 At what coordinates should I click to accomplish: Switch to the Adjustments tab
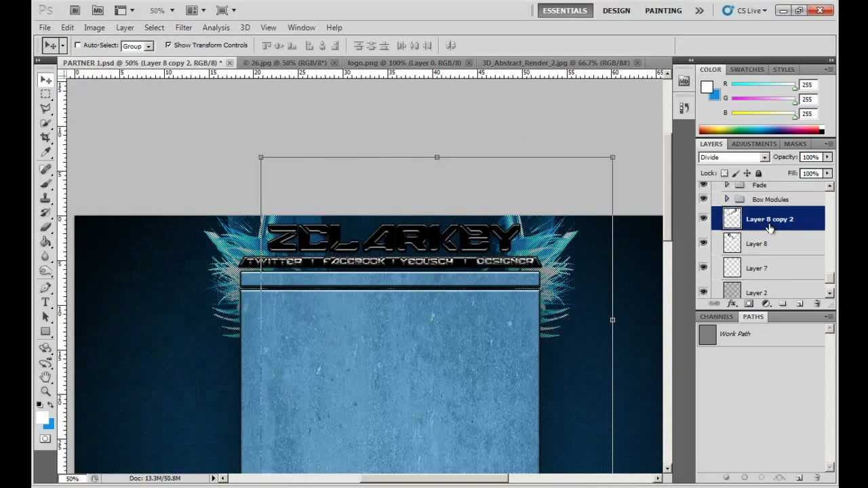click(x=753, y=144)
